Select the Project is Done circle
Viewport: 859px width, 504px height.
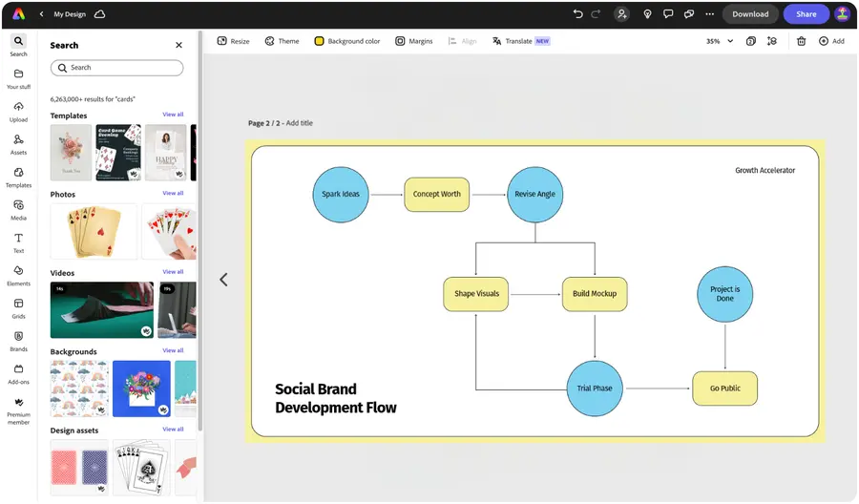pos(725,294)
